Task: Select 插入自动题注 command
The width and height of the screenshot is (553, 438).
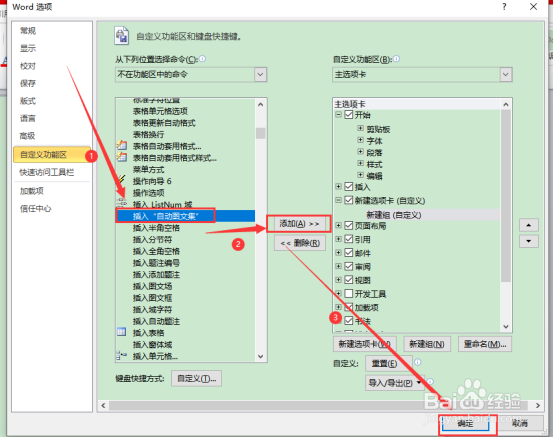Action: pos(156,321)
